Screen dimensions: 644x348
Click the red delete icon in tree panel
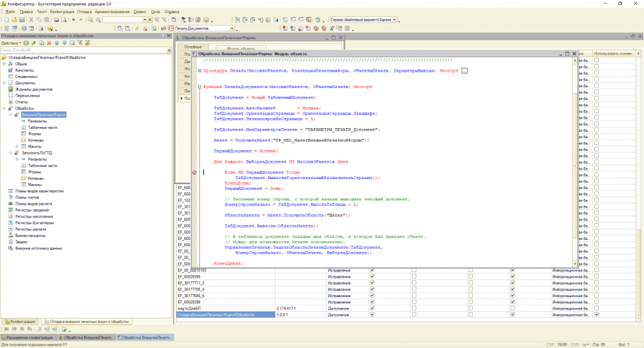pos(49,43)
